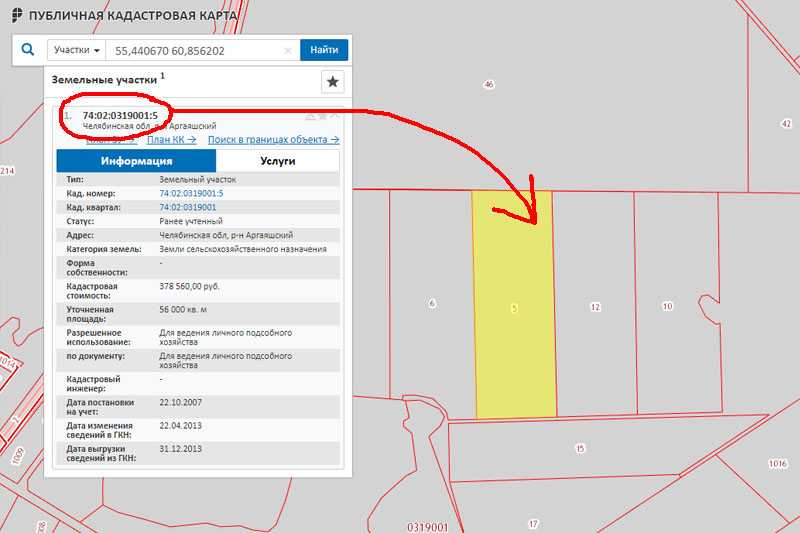Click the result heading 74:02:0319001:5
Viewport: 800px width, 533px height.
point(120,115)
